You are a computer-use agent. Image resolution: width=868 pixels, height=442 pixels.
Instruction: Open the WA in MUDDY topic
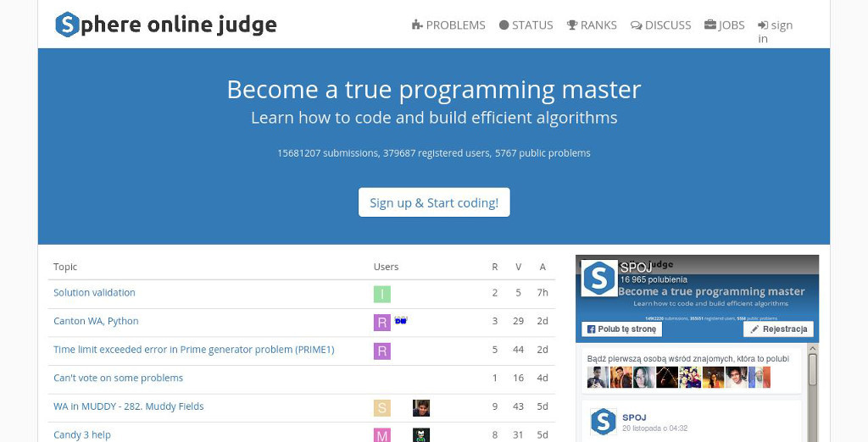click(x=128, y=406)
